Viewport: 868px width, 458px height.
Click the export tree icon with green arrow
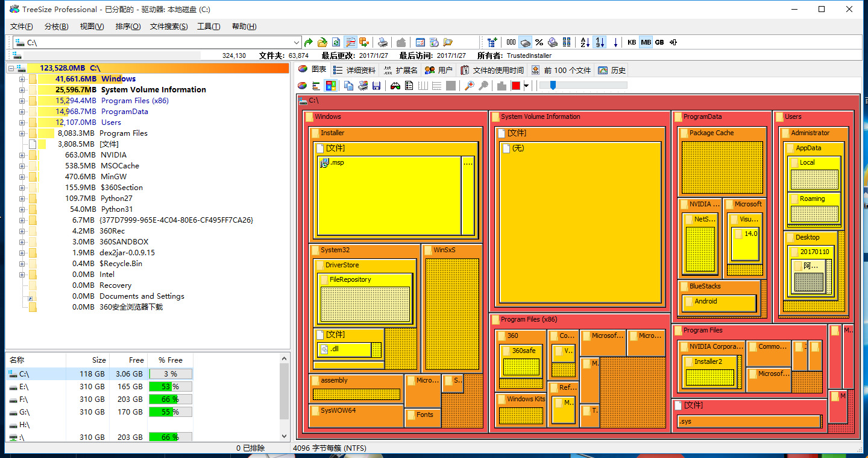point(364,42)
